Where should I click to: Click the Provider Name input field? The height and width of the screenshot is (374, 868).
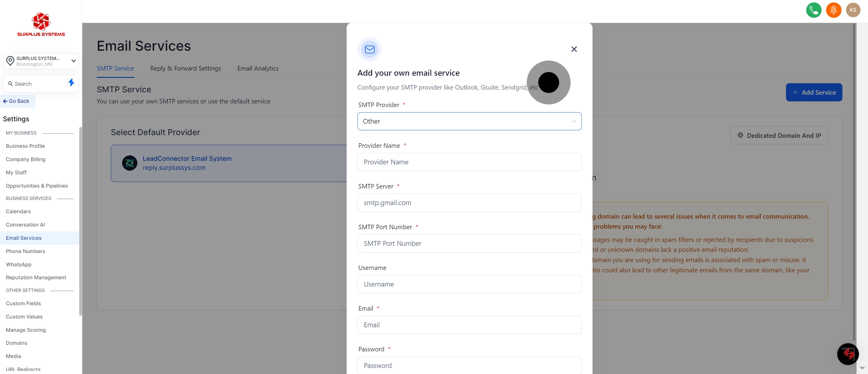tap(469, 162)
